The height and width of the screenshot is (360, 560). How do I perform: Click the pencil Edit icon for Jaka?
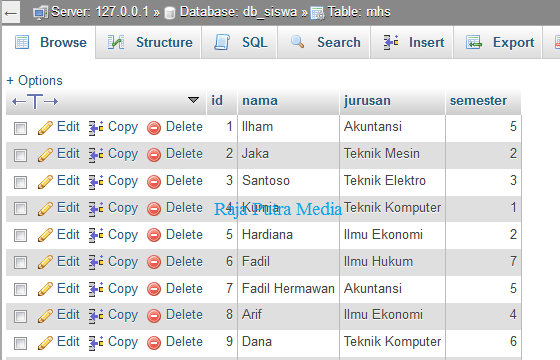pyautogui.click(x=45, y=155)
